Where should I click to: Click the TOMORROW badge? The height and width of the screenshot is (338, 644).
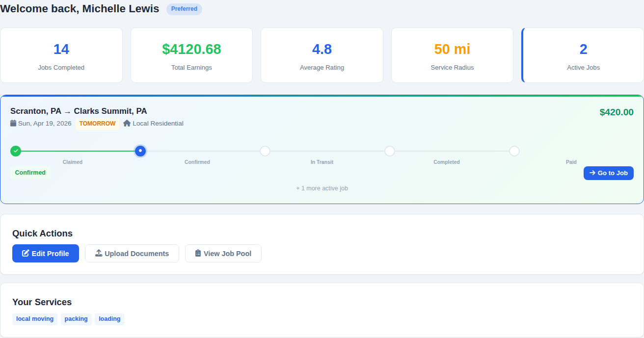tap(97, 124)
